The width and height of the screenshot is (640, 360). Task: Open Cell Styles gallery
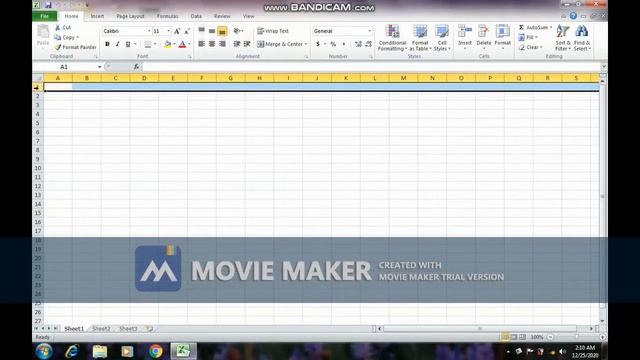tap(442, 38)
